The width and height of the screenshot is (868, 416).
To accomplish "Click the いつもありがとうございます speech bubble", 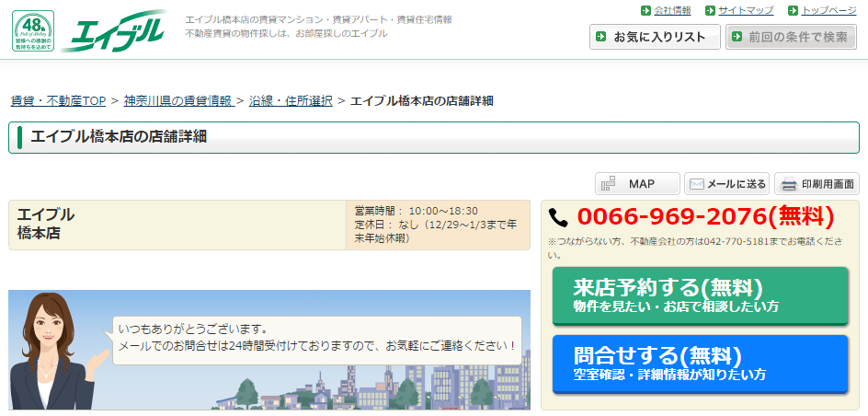I will point(316,341).
